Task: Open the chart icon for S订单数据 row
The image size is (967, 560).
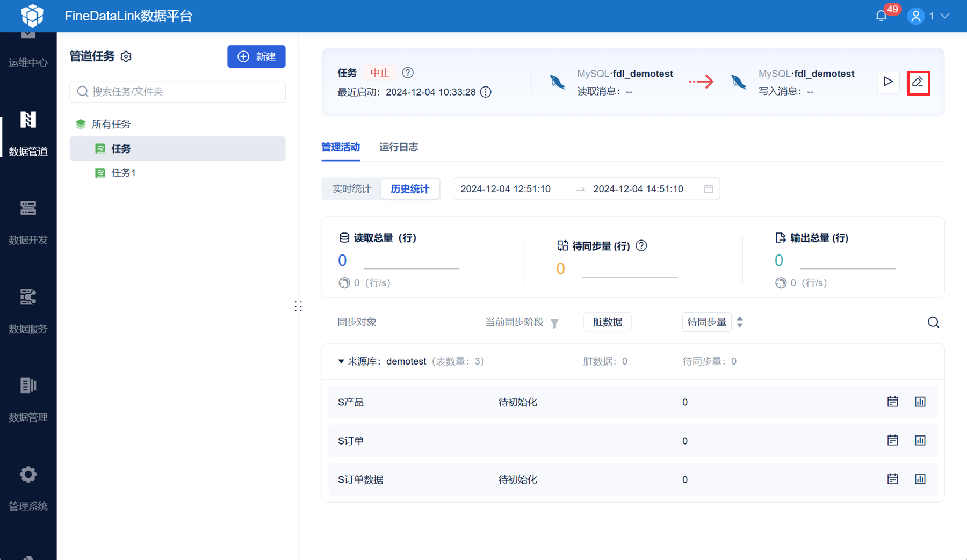Action: click(920, 479)
